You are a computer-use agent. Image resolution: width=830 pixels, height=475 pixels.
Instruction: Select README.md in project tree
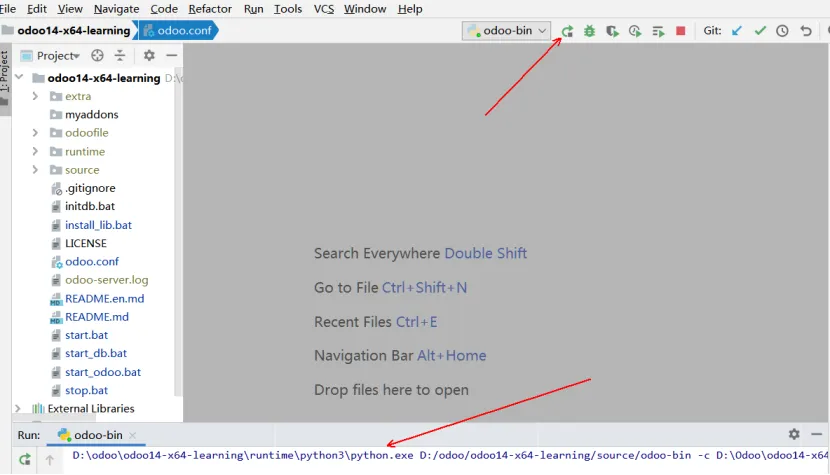97,317
